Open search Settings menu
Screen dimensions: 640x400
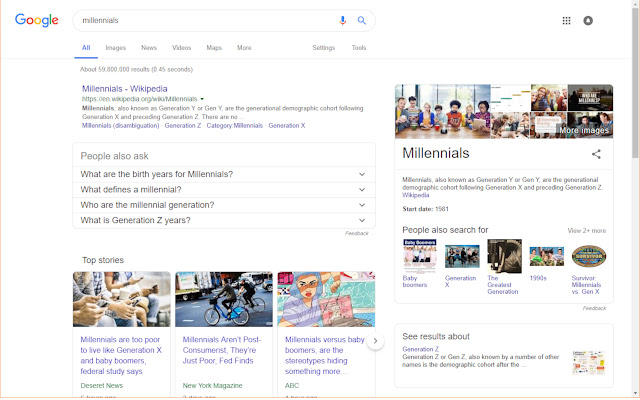324,48
